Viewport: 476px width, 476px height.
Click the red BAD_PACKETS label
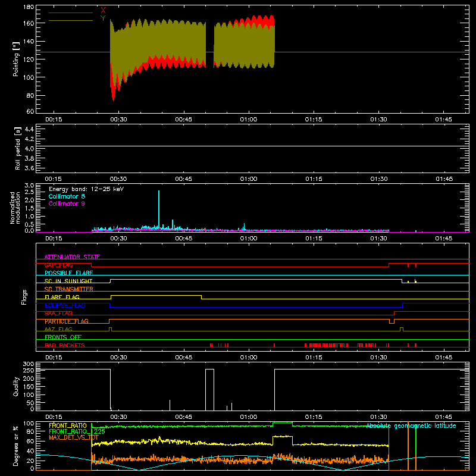point(65,345)
